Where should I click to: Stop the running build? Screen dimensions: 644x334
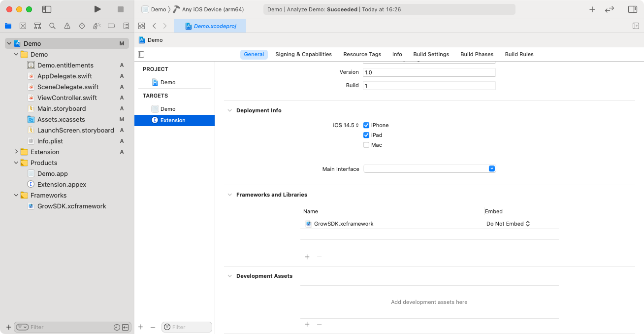(x=121, y=9)
